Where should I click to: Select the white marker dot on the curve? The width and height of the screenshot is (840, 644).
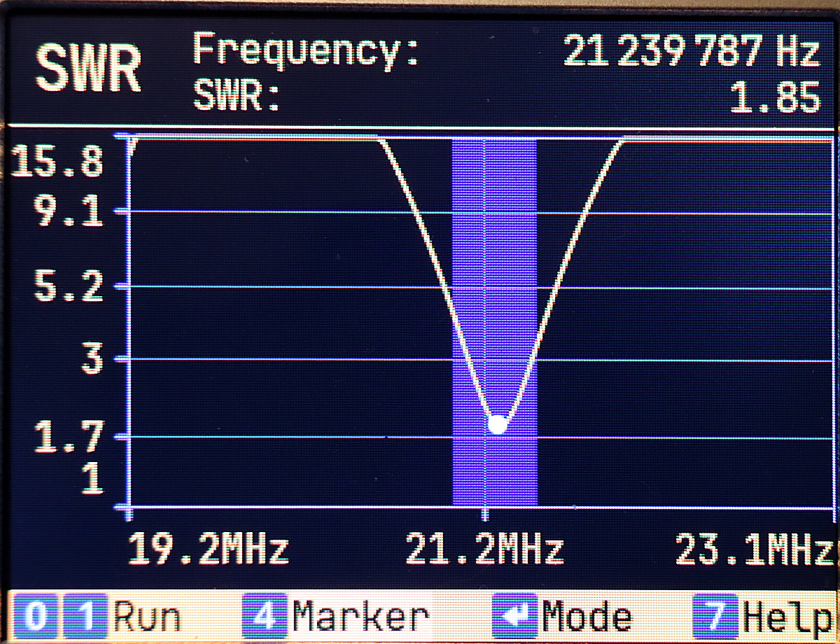pos(497,424)
